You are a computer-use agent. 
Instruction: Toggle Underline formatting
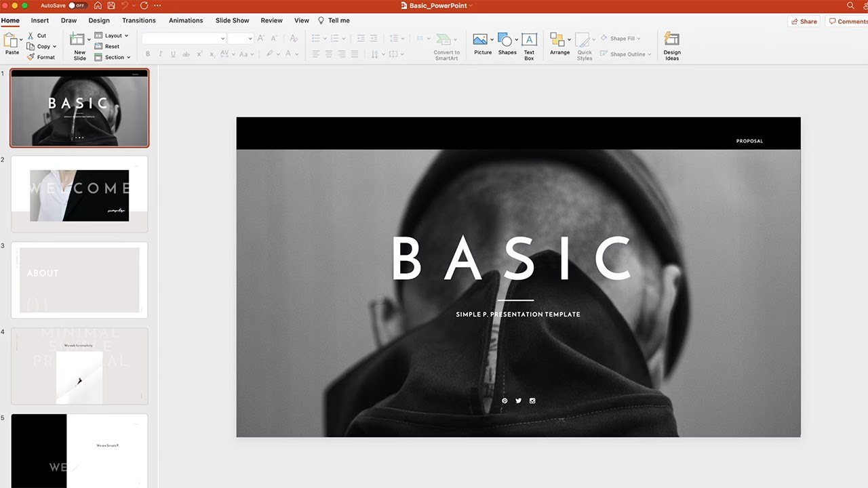(x=173, y=54)
